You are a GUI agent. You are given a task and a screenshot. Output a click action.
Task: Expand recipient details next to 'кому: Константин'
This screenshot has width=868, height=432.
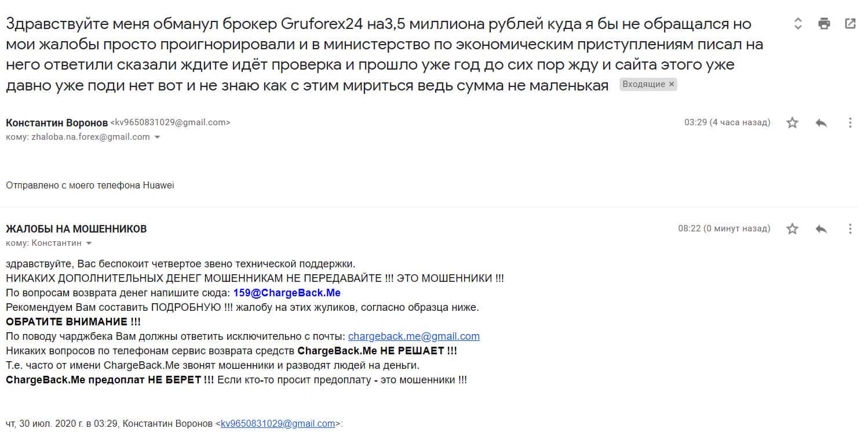point(89,244)
